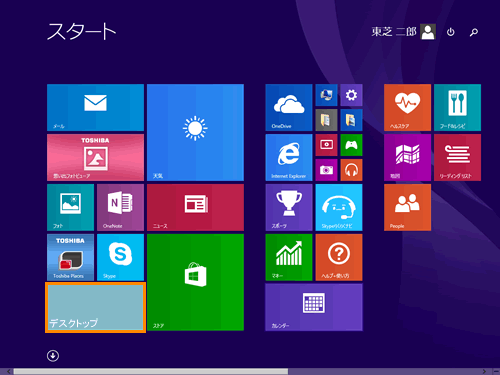Launch the OneNote tile
Viewport: 500px width, 375px height.
coord(120,207)
